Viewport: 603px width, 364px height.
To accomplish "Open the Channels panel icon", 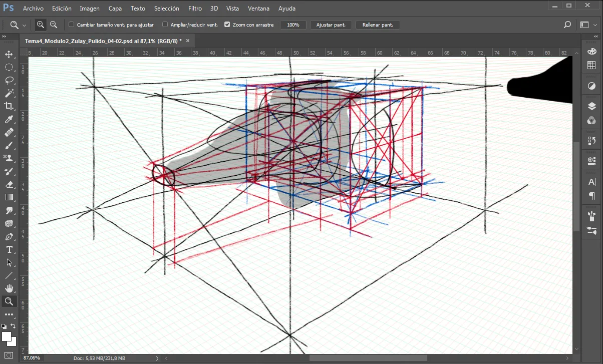I will click(591, 121).
